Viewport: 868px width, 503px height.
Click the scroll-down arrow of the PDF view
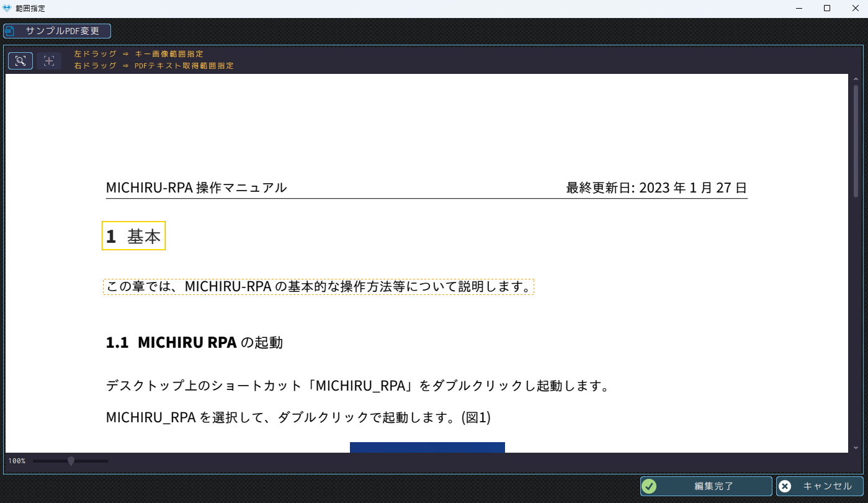tap(856, 447)
